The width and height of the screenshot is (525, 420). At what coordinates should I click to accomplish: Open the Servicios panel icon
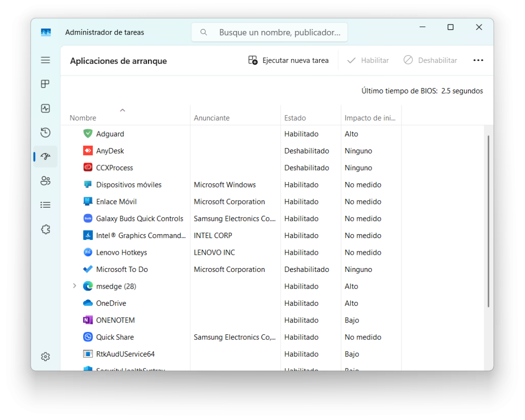click(x=45, y=229)
